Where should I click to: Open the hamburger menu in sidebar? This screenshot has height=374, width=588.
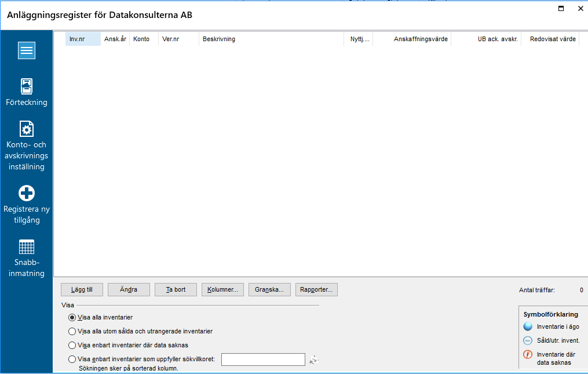[x=27, y=50]
